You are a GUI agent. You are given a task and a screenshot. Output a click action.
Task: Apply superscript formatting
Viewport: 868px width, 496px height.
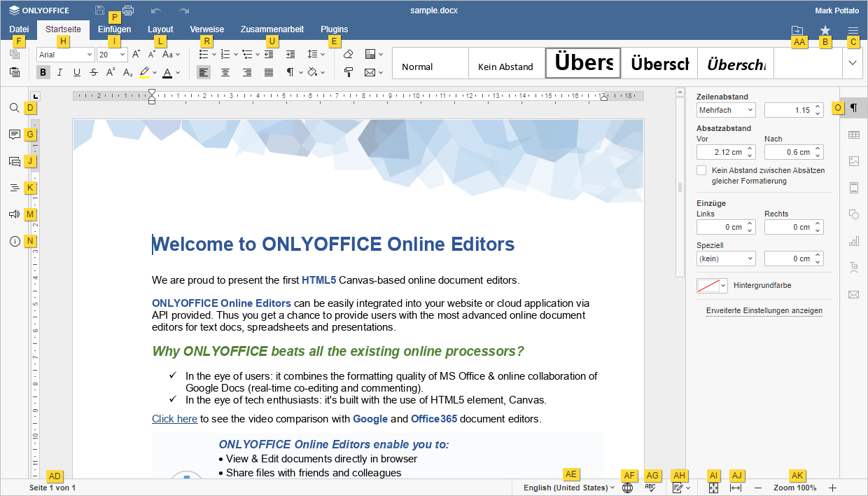(111, 72)
